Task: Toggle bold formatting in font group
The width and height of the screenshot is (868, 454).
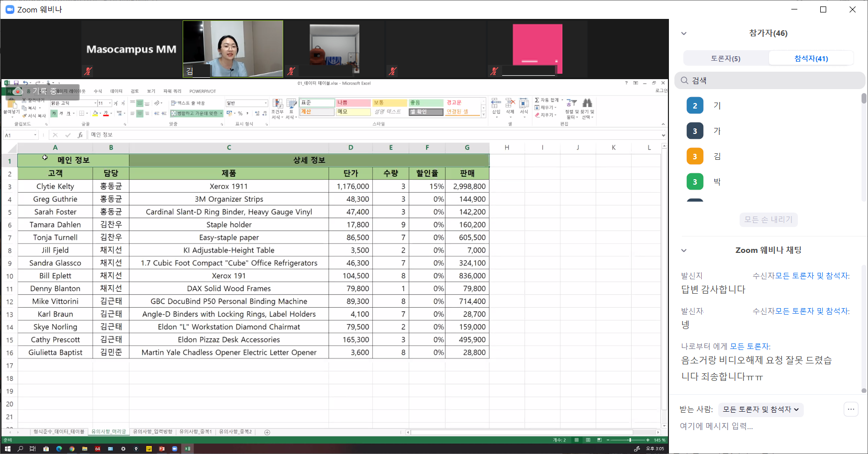Action: pyautogui.click(x=54, y=113)
